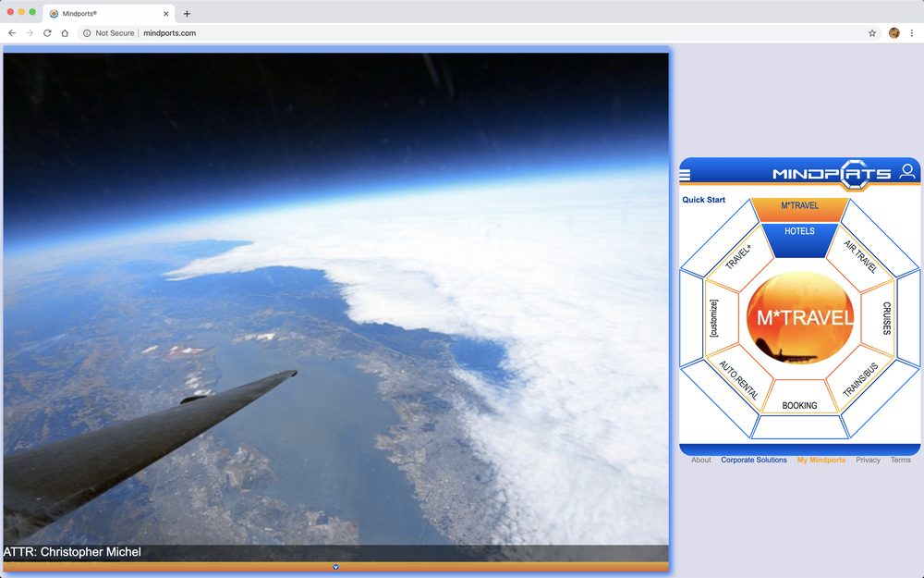Open the browser home page icon
The width and height of the screenshot is (924, 578).
pyautogui.click(x=65, y=33)
